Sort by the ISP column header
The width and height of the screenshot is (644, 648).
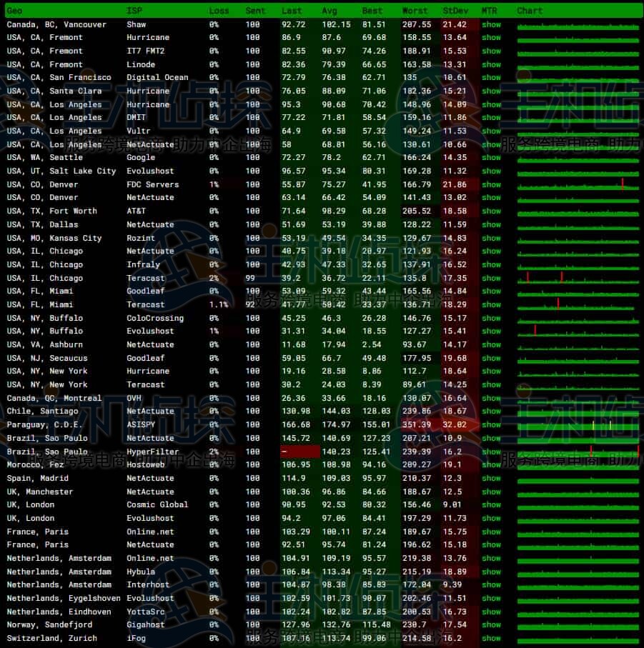[134, 11]
